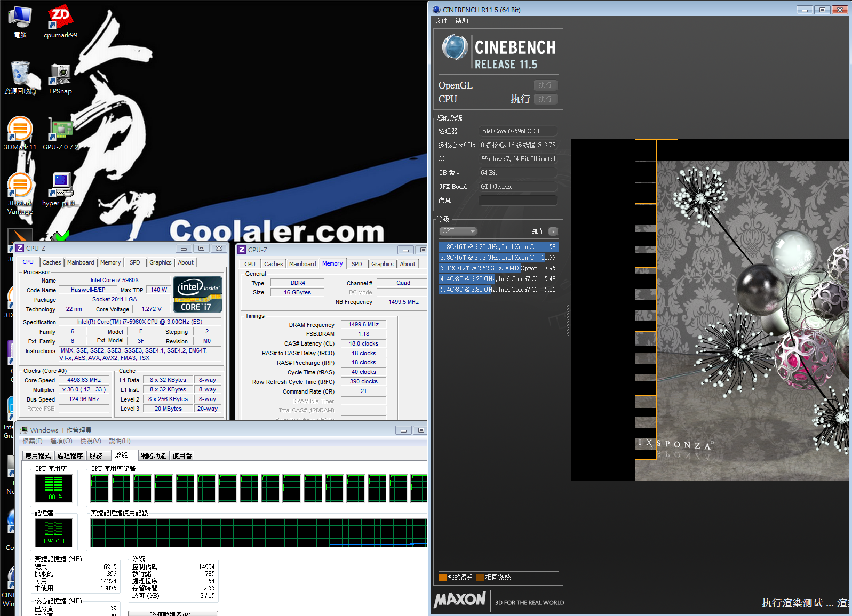852x616 pixels.
Task: Run the CPU test with 执行 button
Action: [545, 99]
